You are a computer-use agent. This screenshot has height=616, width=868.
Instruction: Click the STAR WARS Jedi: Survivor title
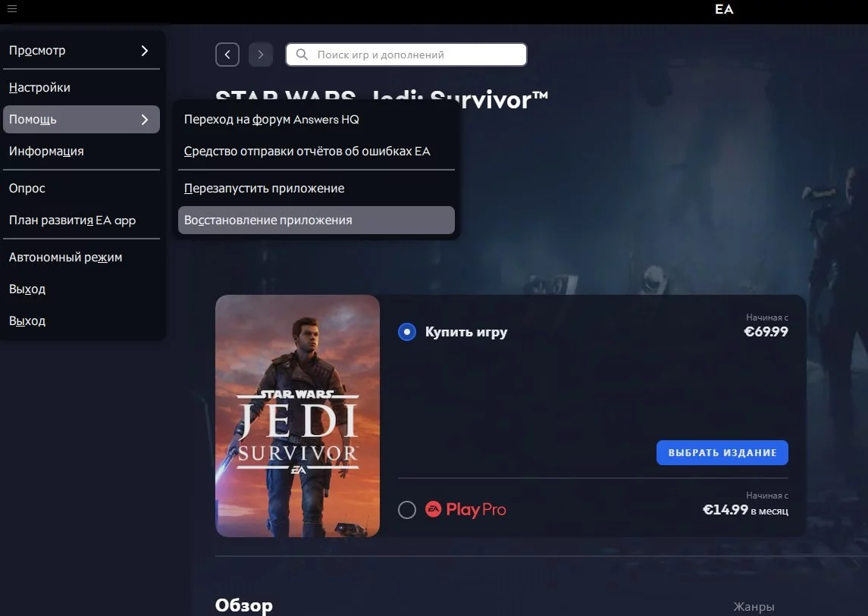point(382,99)
